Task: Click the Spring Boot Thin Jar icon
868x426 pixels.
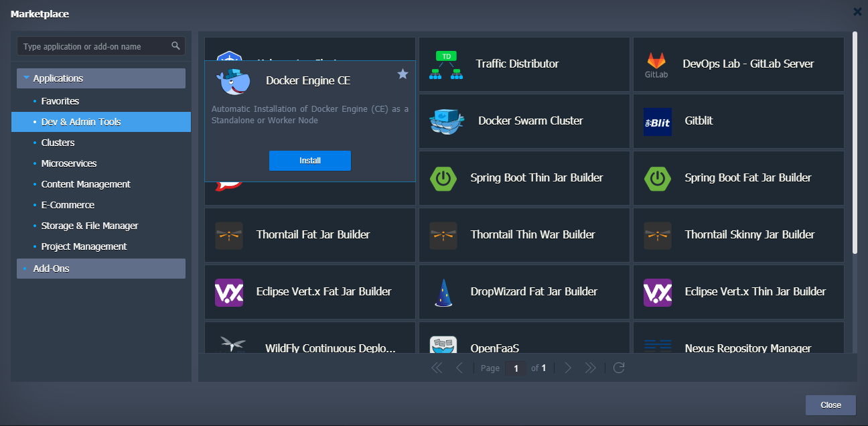Action: coord(443,178)
